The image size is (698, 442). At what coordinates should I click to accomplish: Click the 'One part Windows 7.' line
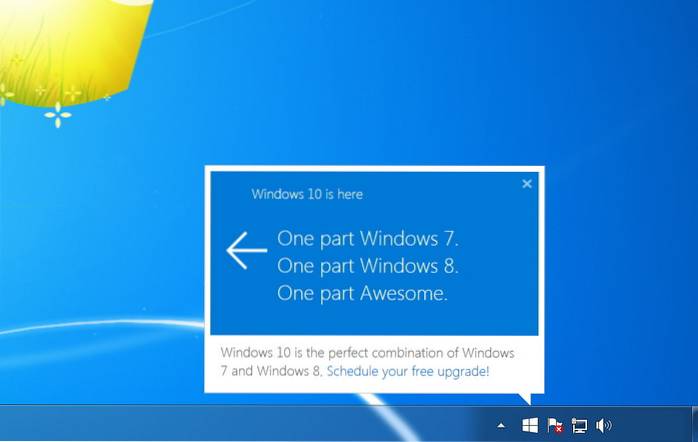click(x=368, y=239)
